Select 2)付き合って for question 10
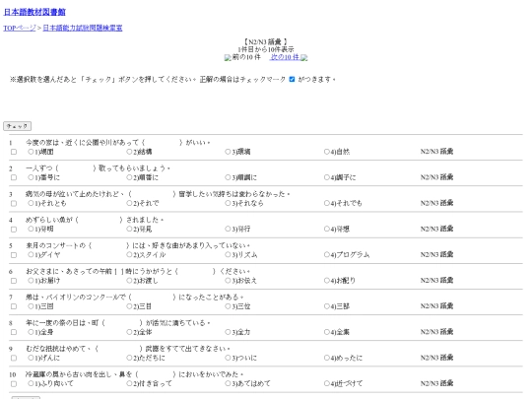 129,384
